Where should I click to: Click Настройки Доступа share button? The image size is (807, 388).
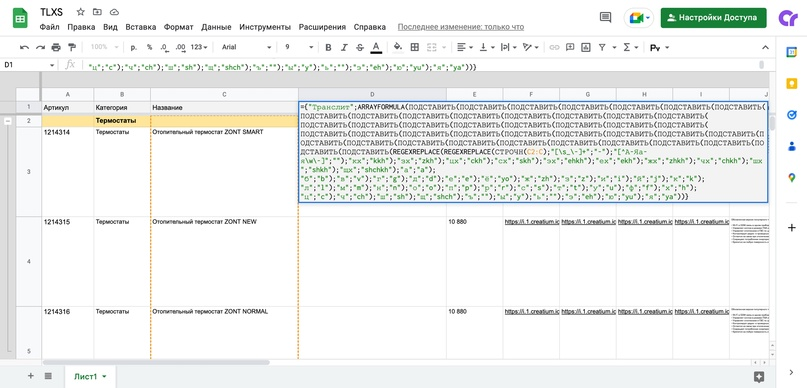[713, 17]
